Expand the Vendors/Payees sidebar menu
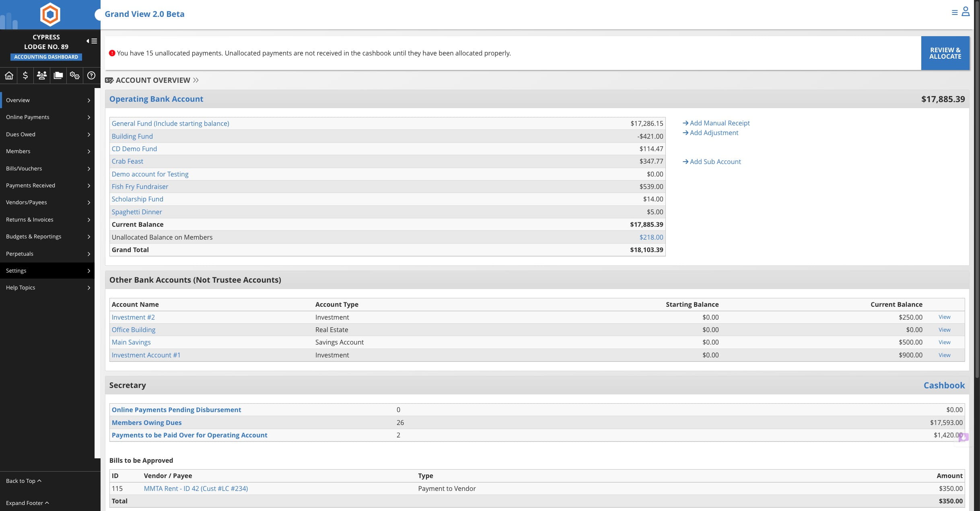The image size is (980, 511). (x=47, y=202)
